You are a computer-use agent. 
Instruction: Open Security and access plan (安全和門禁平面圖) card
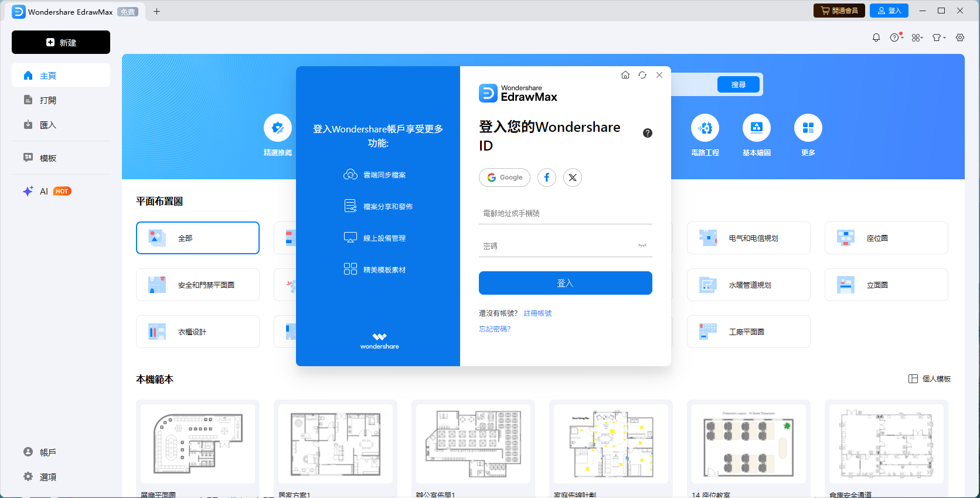point(198,285)
